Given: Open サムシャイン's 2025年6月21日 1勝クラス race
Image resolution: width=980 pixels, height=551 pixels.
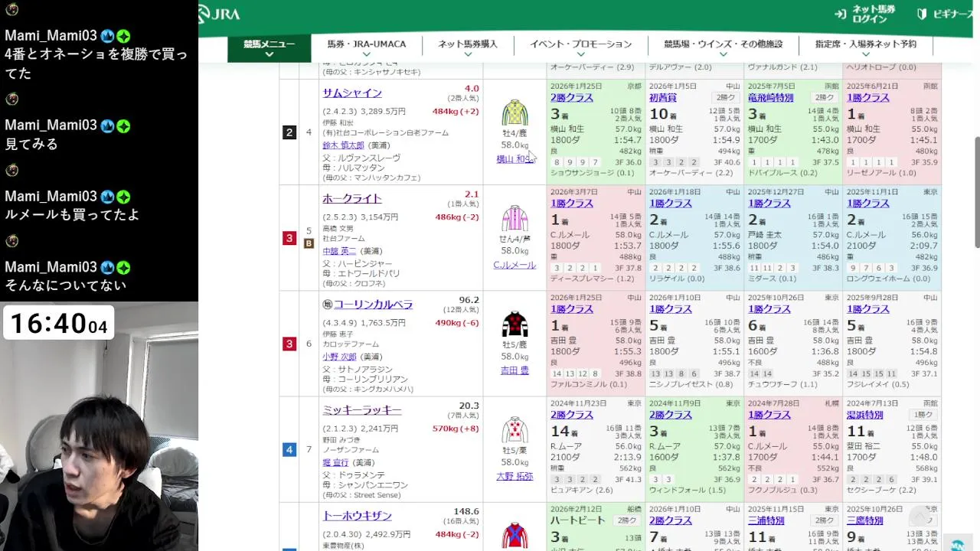Looking at the screenshot, I should click(x=868, y=98).
